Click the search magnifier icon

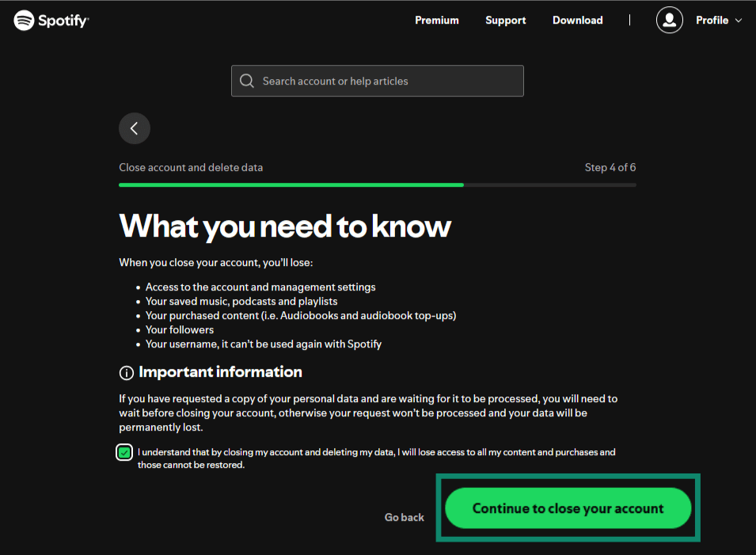[x=246, y=80]
